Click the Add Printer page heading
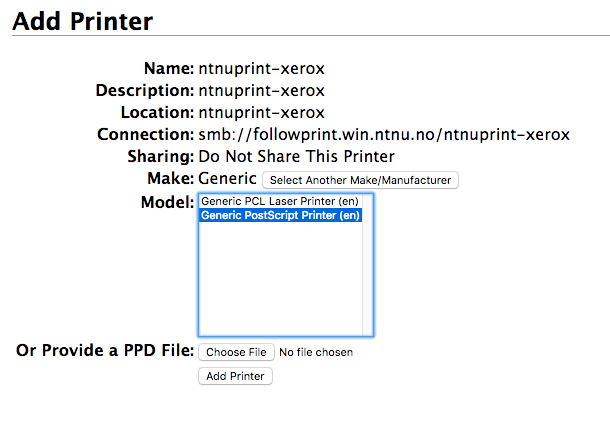 pyautogui.click(x=84, y=19)
